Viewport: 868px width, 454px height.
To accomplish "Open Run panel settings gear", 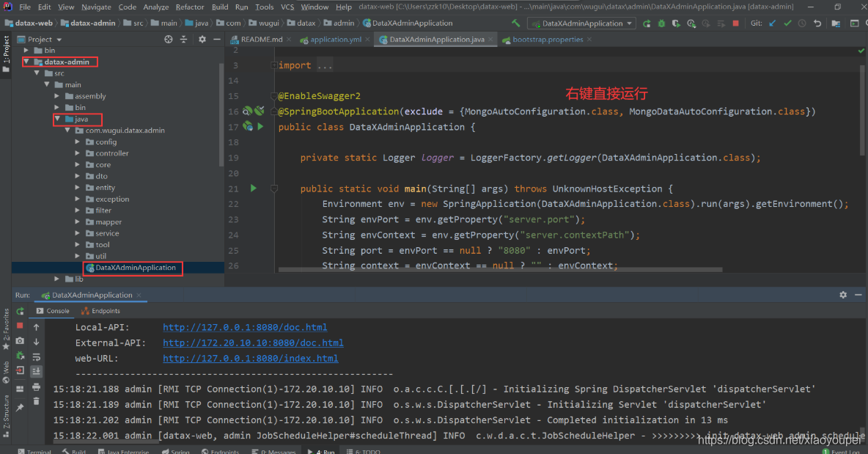I will click(843, 295).
